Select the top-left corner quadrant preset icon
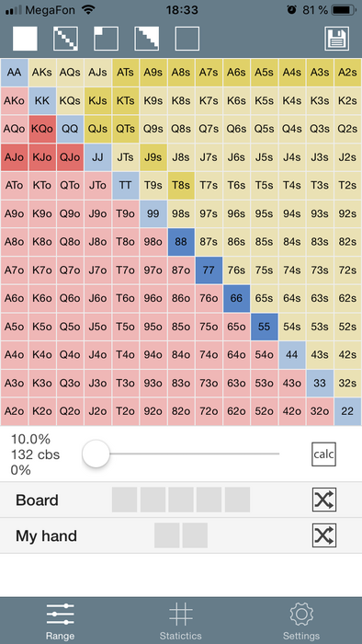The width and height of the screenshot is (362, 644). [107, 39]
